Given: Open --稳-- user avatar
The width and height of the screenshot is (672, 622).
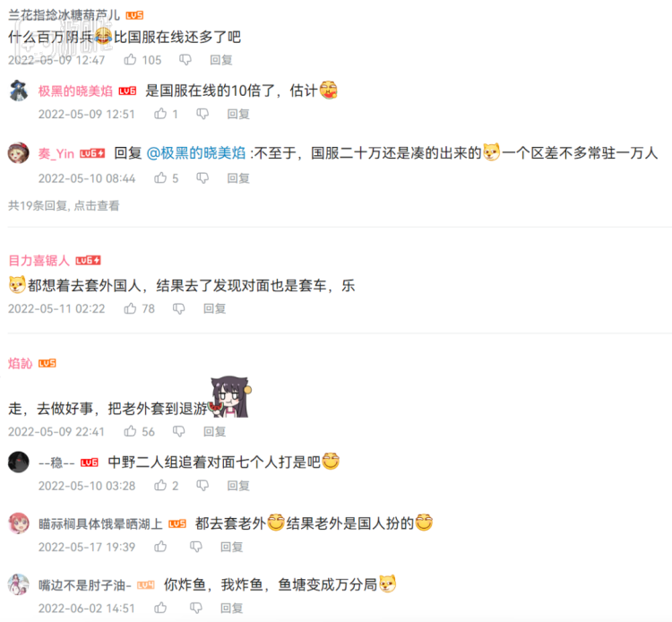Looking at the screenshot, I should pos(19,462).
